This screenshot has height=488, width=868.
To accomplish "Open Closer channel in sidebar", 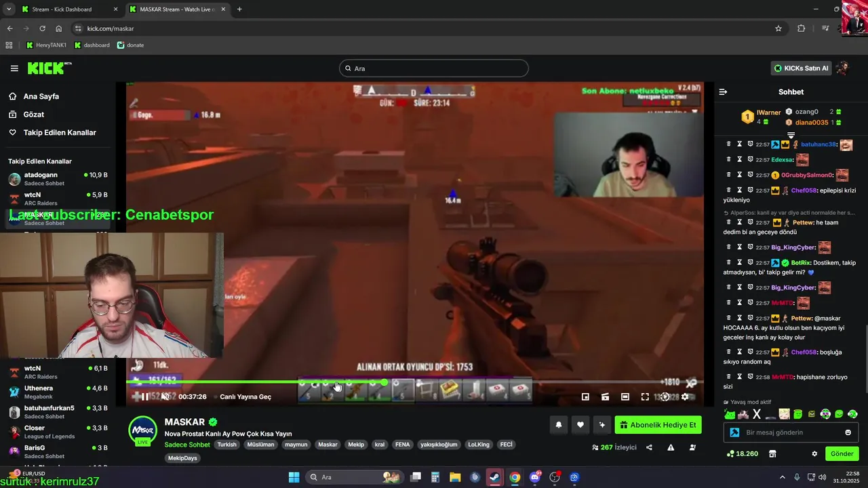I will click(58, 432).
